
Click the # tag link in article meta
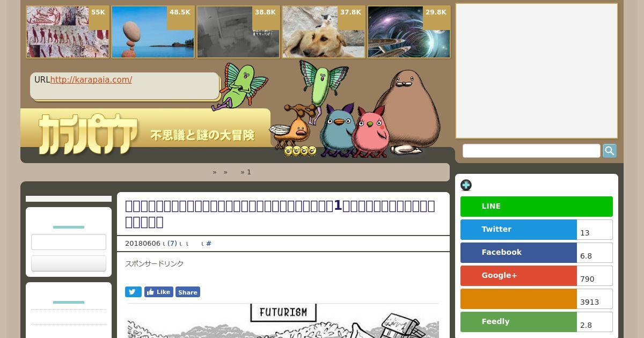(209, 244)
